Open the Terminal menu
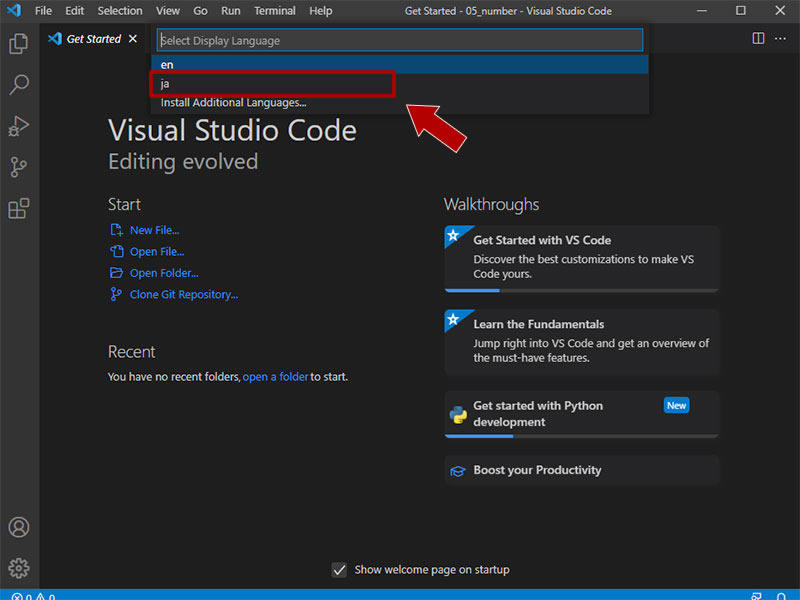Image resolution: width=800 pixels, height=600 pixels. point(275,11)
